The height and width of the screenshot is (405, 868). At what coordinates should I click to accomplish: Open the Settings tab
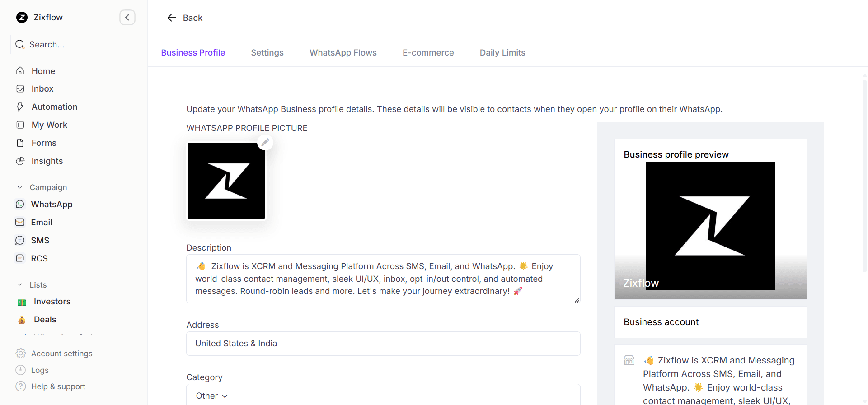click(x=267, y=53)
